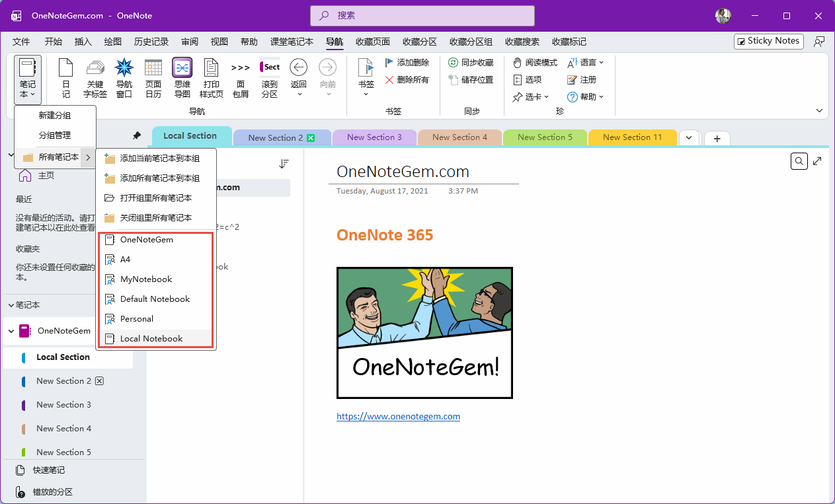835x504 pixels.
Task: Open 选项 options in ribbon
Action: point(528,80)
